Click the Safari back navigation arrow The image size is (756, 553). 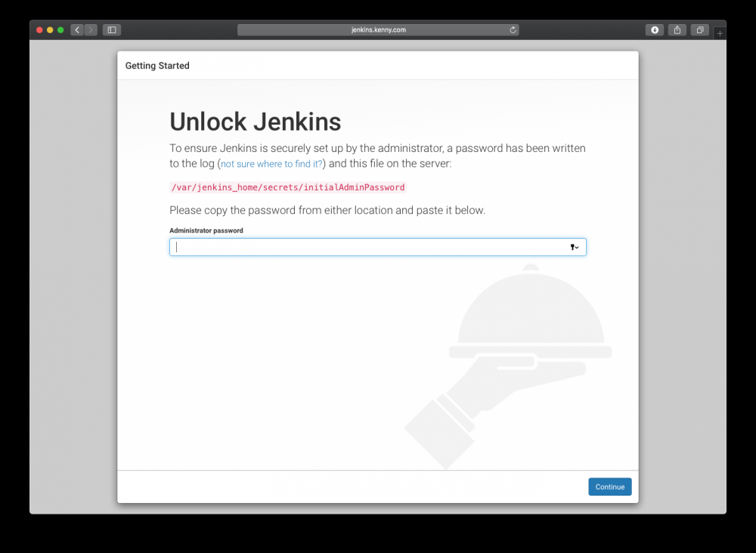click(77, 30)
